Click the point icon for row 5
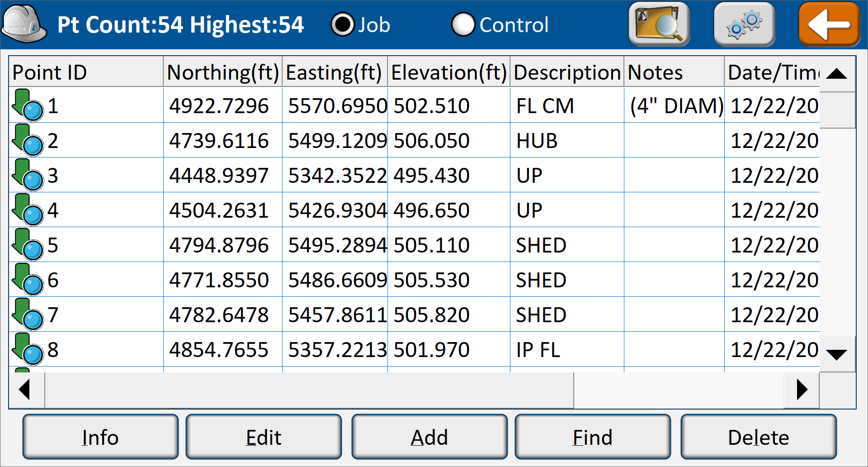Viewport: 868px width, 467px height. [28, 244]
